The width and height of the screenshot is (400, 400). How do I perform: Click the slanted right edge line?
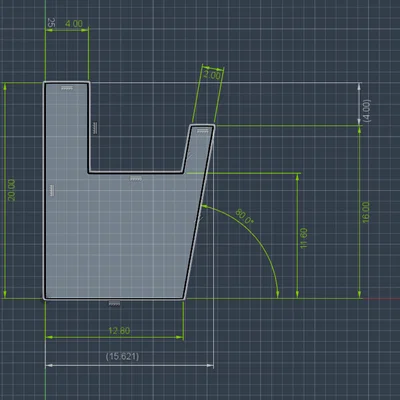199,212
